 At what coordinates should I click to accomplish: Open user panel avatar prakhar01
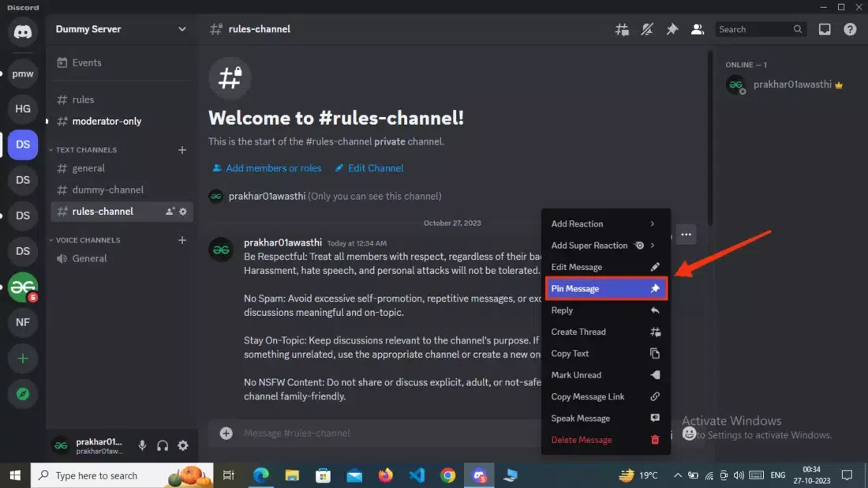61,445
